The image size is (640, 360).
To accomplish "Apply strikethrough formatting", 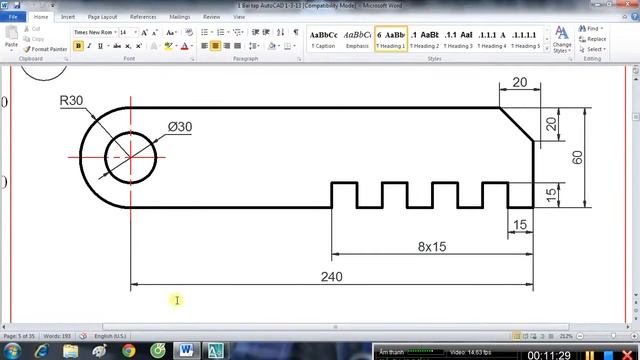I will tap(117, 46).
